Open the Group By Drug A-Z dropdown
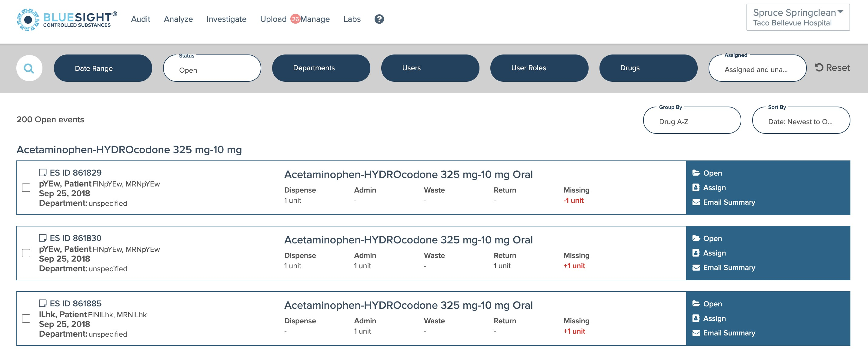Viewport: 868px width, 353px height. tap(692, 120)
